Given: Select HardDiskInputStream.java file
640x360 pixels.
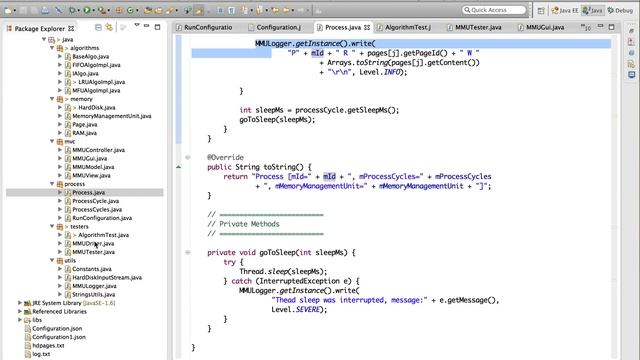Looking at the screenshot, I should 107,278.
